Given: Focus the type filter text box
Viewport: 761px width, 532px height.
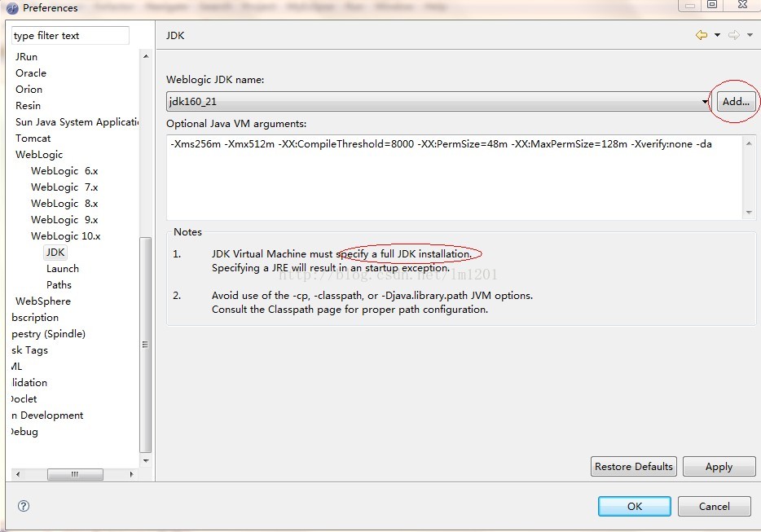Looking at the screenshot, I should click(70, 35).
